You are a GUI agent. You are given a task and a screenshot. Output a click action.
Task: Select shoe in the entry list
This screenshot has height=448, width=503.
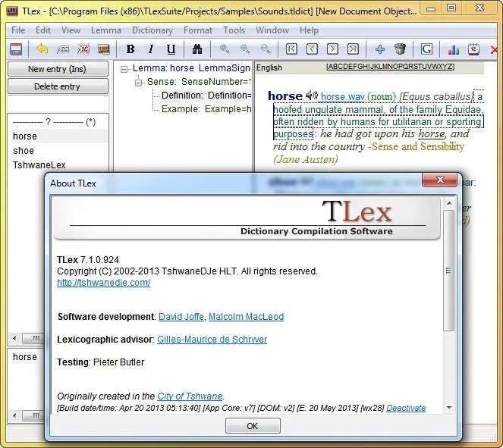coord(58,151)
